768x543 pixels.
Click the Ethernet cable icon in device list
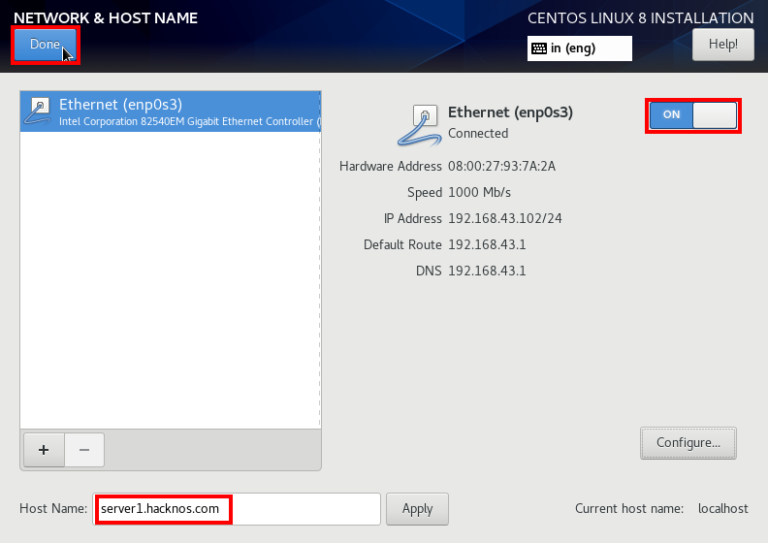tap(39, 111)
